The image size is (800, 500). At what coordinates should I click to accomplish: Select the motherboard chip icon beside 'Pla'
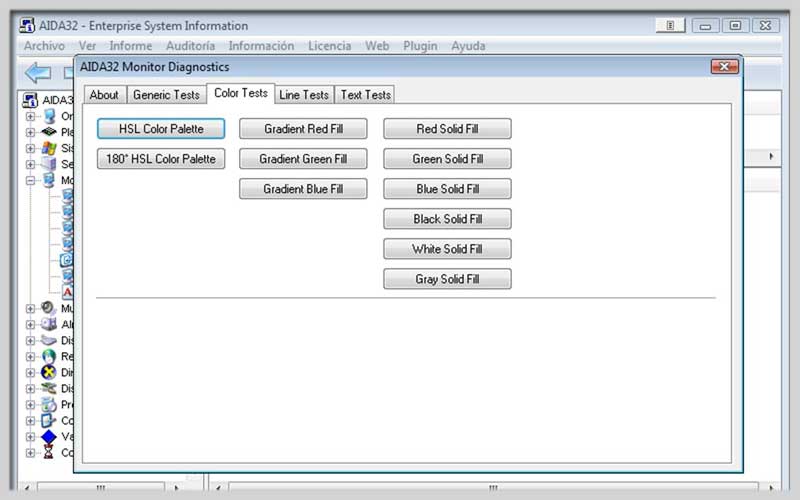point(49,132)
